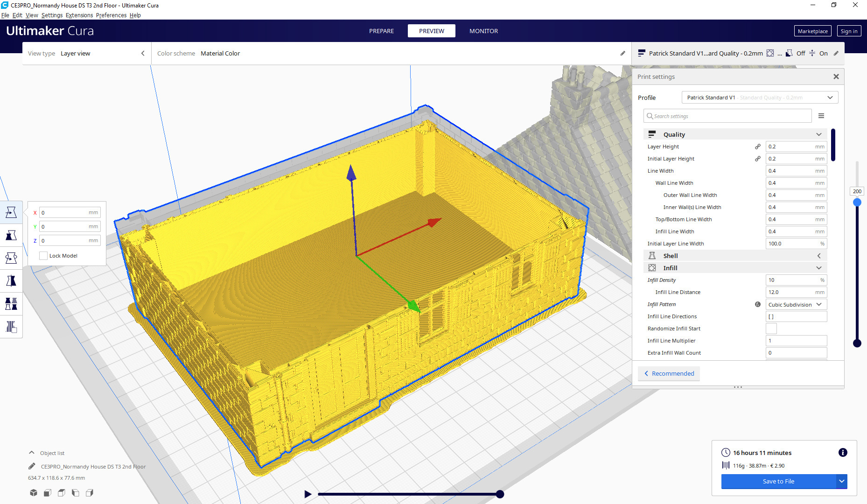Click the Y position input field

(x=70, y=226)
